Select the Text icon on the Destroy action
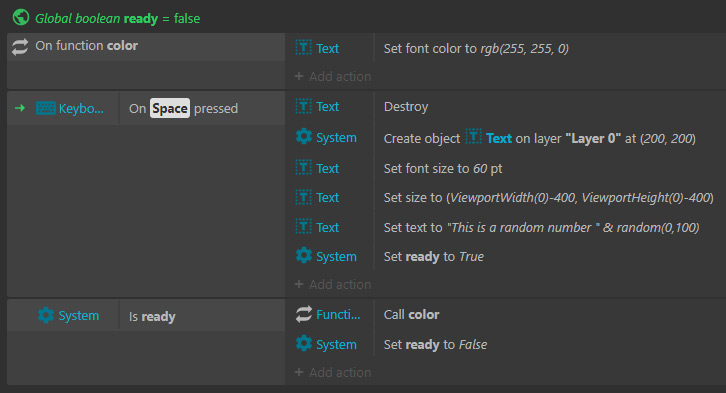Viewport: 726px width, 393px height. tap(304, 106)
